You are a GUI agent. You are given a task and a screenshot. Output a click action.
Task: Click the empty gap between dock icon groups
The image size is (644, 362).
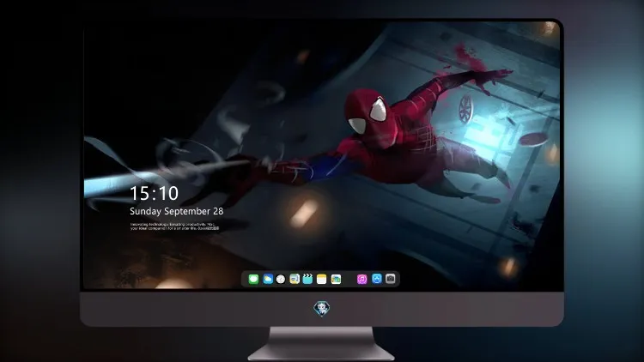click(x=349, y=279)
